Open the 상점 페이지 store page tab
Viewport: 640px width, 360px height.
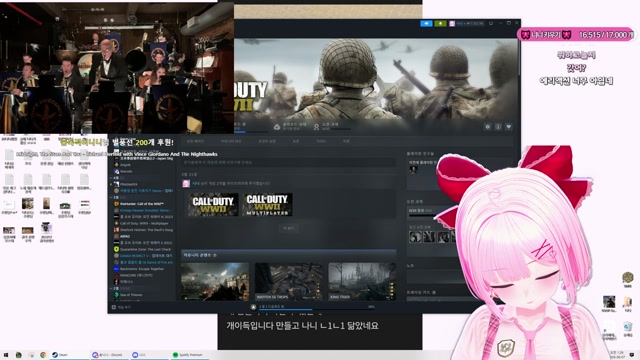(x=195, y=141)
